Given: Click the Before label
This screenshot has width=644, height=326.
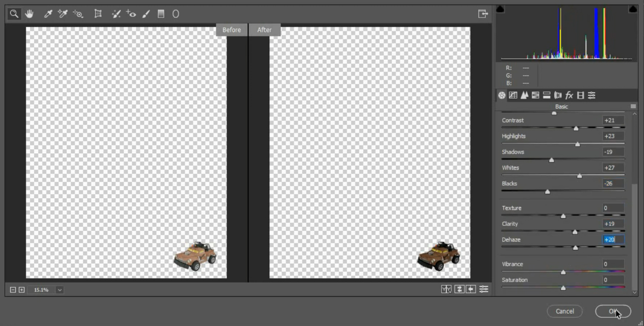Looking at the screenshot, I should (232, 30).
